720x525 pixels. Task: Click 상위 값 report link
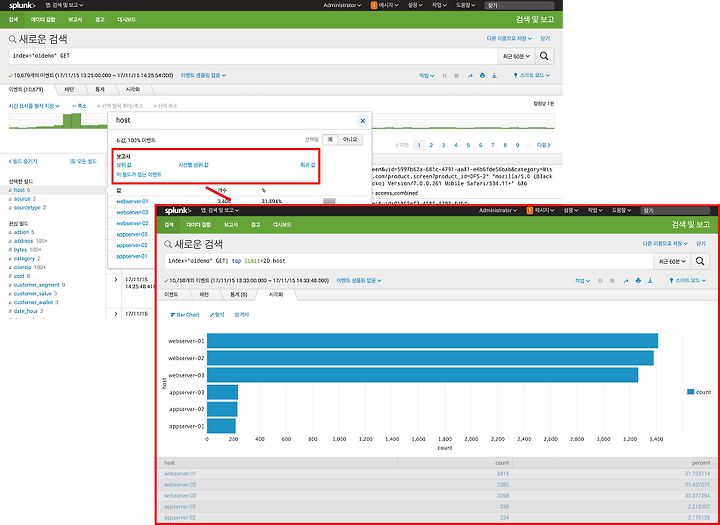coord(124,164)
